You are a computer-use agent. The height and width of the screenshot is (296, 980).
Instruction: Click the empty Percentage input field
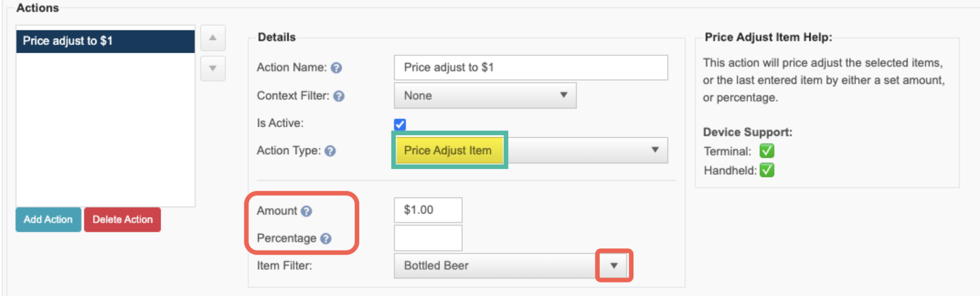point(428,238)
